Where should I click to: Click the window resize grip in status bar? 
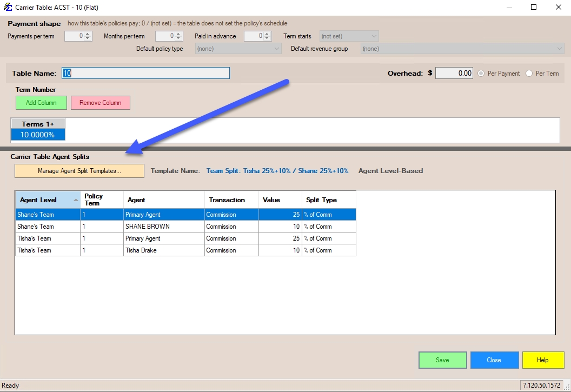[x=567, y=388]
